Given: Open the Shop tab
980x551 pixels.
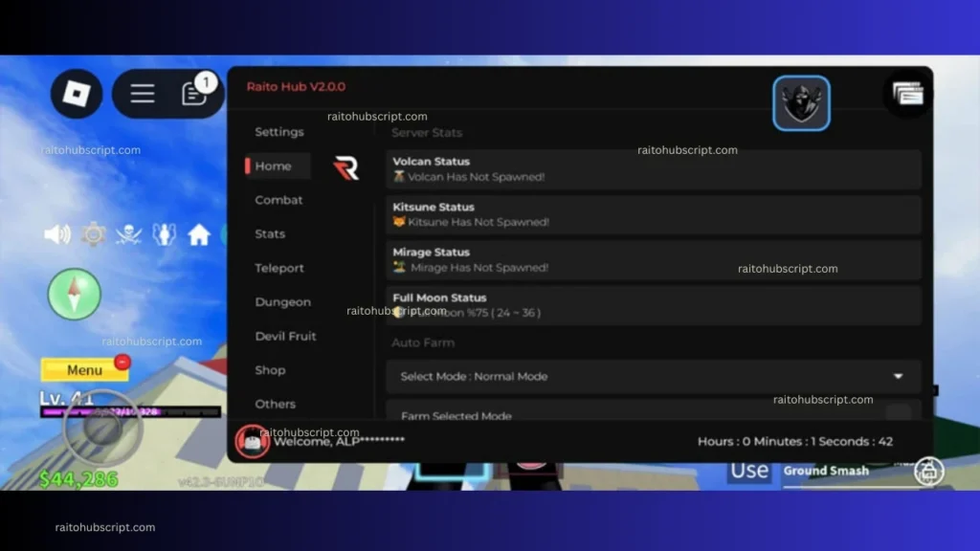Looking at the screenshot, I should coord(270,370).
